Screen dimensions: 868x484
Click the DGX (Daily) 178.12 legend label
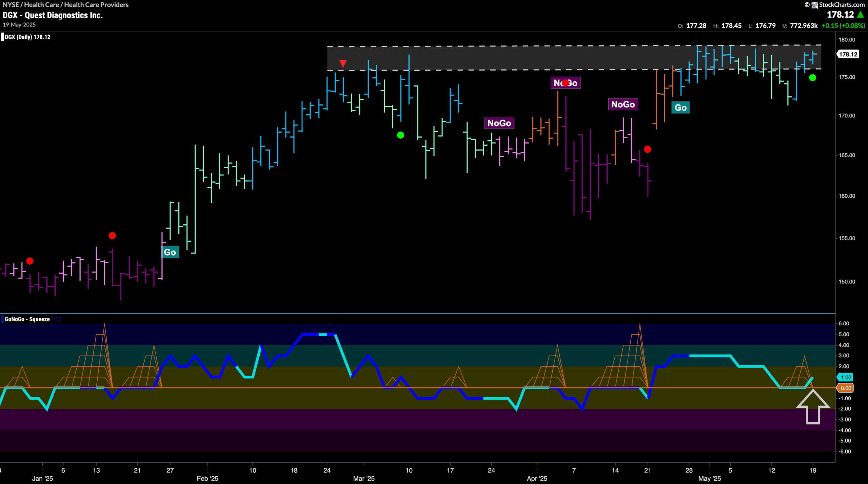coord(27,37)
